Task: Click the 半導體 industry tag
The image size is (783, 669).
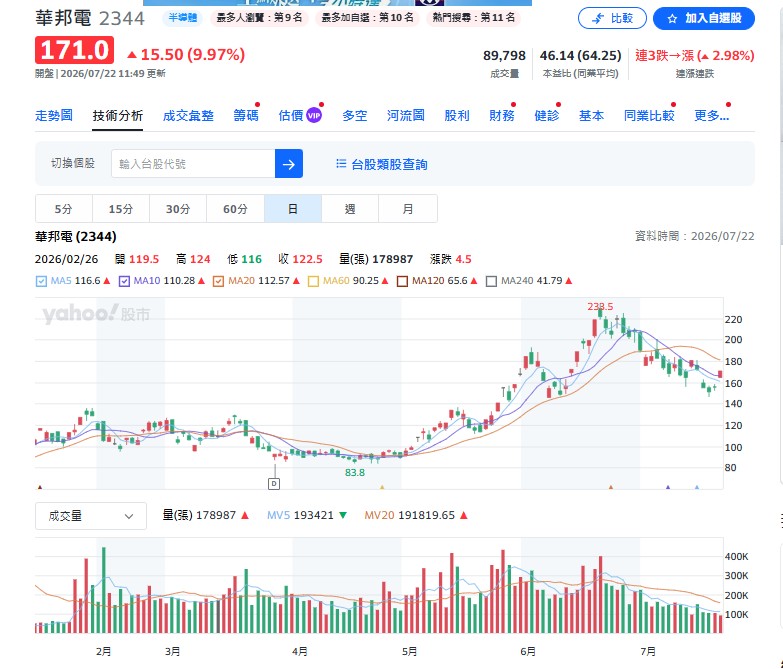Action: [183, 18]
